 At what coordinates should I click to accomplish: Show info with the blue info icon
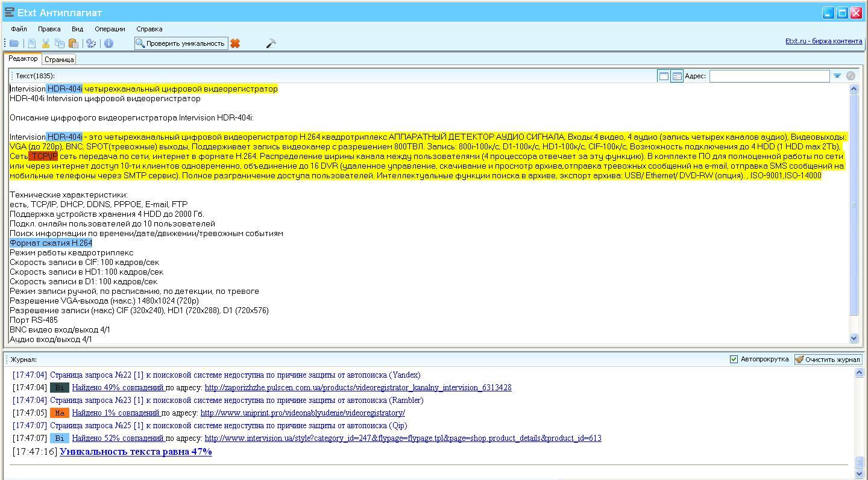tap(109, 43)
